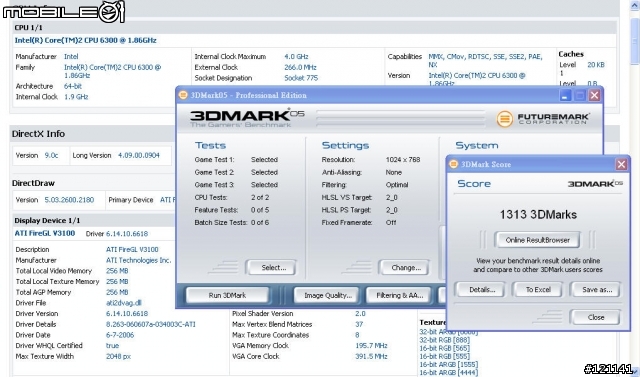Viewport: 640px width, 377px height.
Task: Click Manufacturer ATI Technologies Inc. value
Action: pos(138,260)
